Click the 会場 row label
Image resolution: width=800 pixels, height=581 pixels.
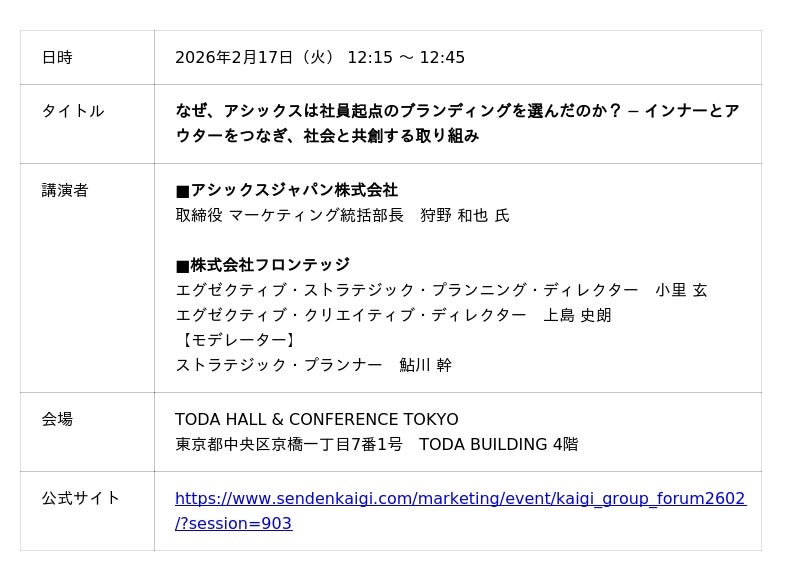(x=57, y=419)
